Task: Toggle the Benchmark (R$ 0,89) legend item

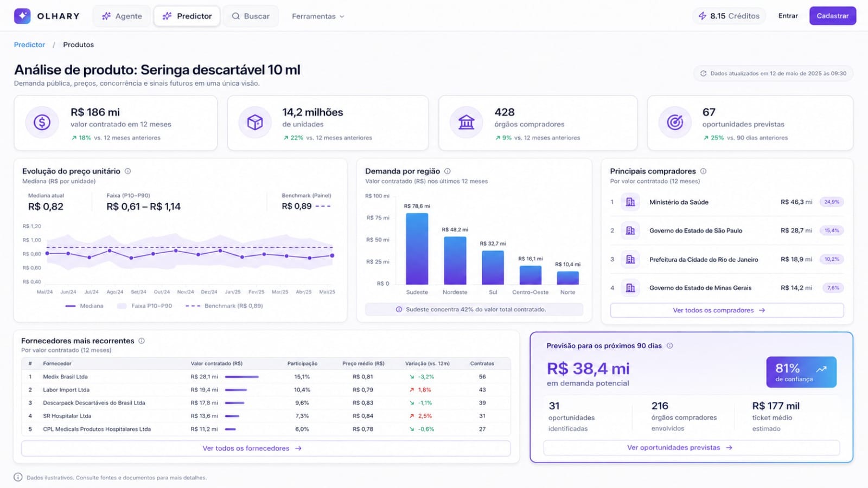Action: coord(224,306)
